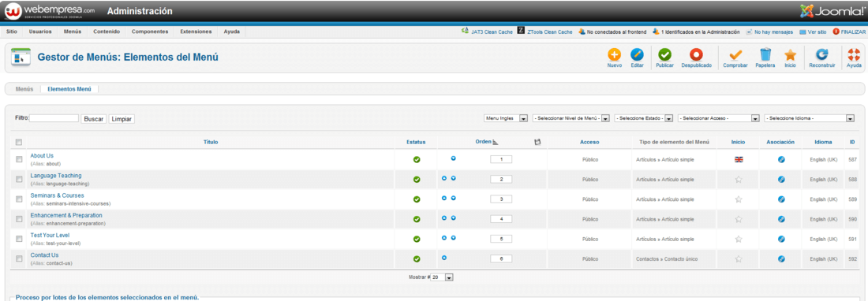
Task: Open the Seleccionar Nivel de Menú dropdown
Action: click(x=571, y=118)
